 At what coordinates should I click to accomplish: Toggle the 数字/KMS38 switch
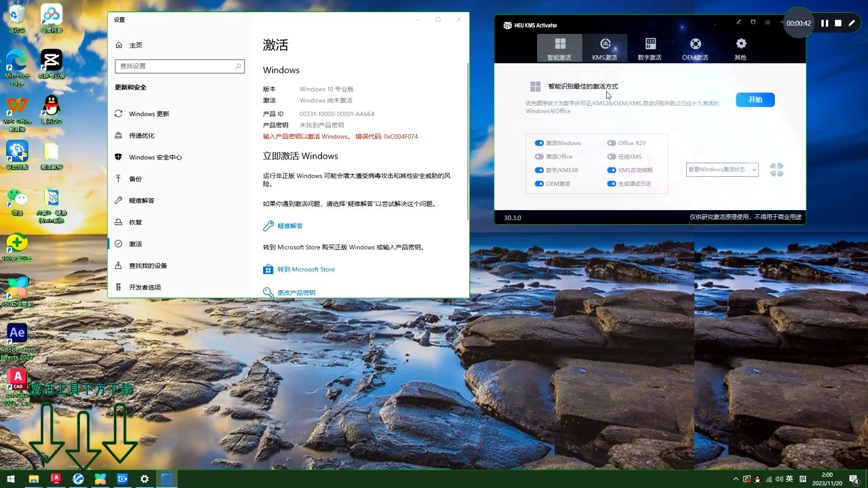tap(540, 170)
